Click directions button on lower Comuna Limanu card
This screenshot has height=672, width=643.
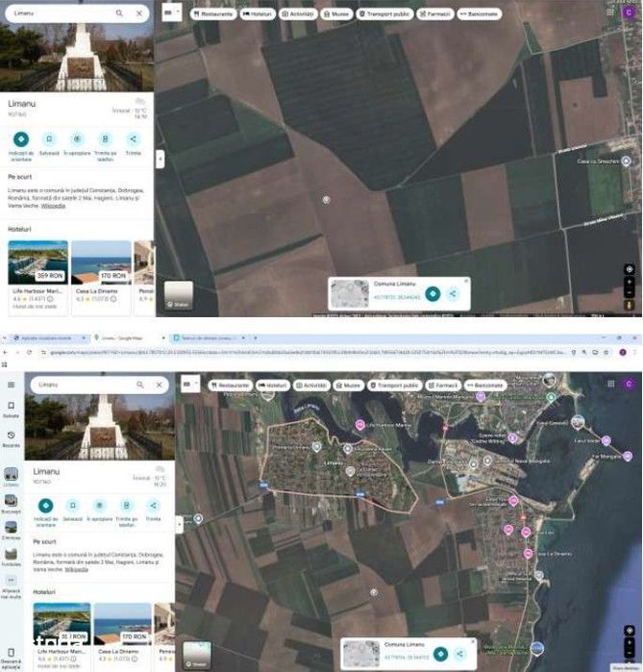440,654
